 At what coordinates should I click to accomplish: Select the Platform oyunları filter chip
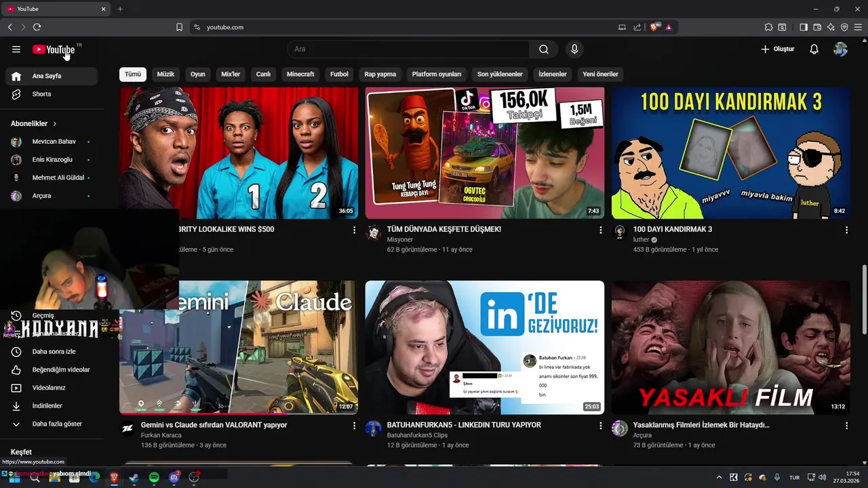pyautogui.click(x=437, y=74)
